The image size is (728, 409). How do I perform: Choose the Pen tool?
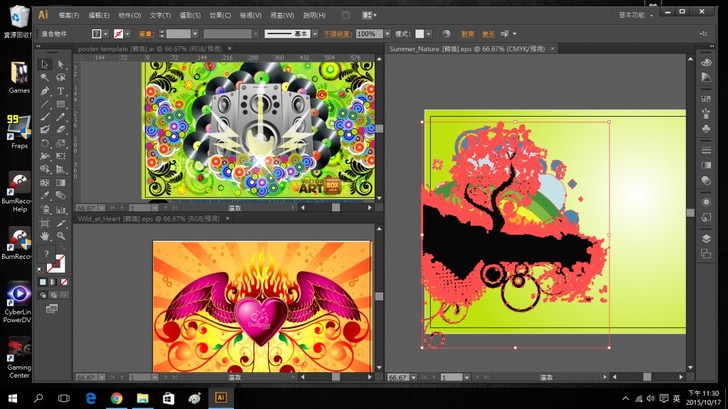click(x=45, y=91)
